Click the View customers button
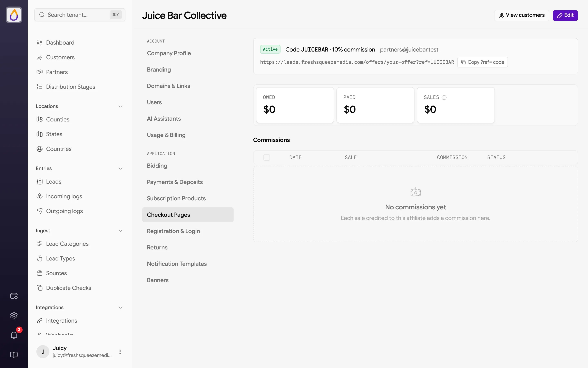The width and height of the screenshot is (588, 368). pos(521,15)
